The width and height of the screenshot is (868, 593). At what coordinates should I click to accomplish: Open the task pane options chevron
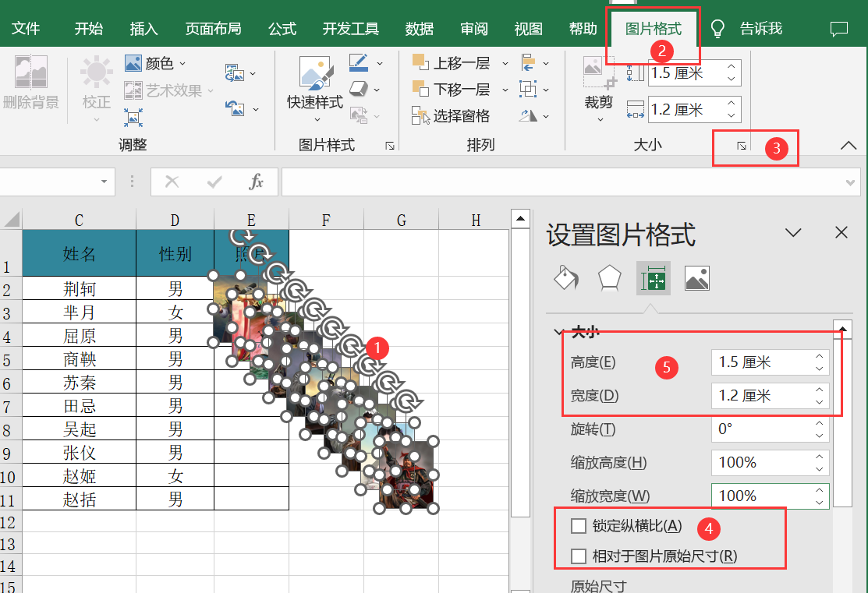click(x=793, y=233)
